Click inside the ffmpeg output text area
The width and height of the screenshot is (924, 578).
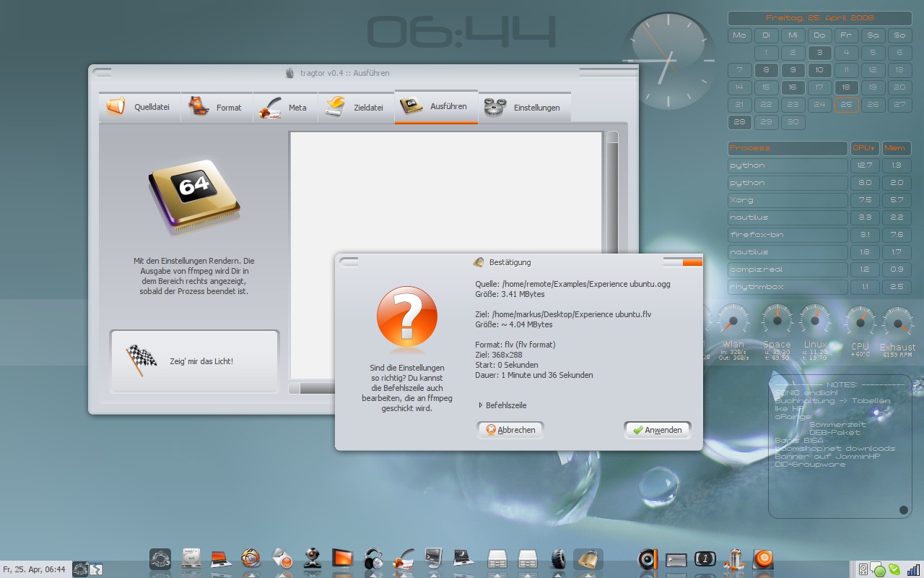[x=445, y=191]
